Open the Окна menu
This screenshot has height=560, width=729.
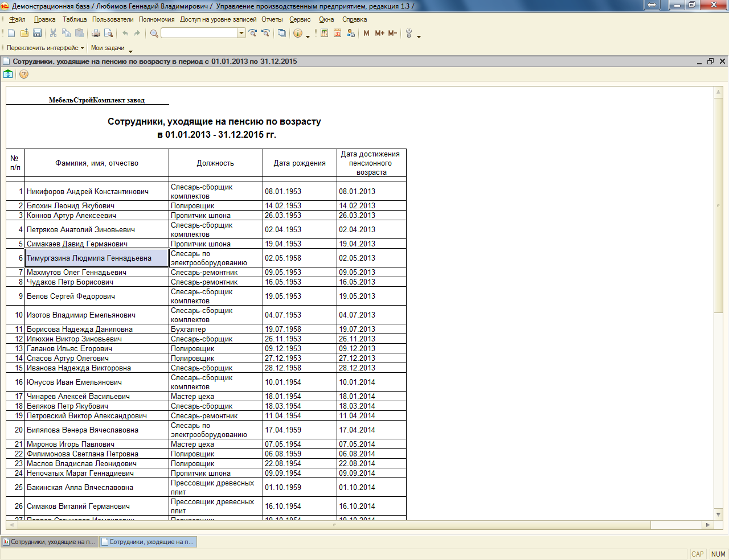tap(326, 19)
